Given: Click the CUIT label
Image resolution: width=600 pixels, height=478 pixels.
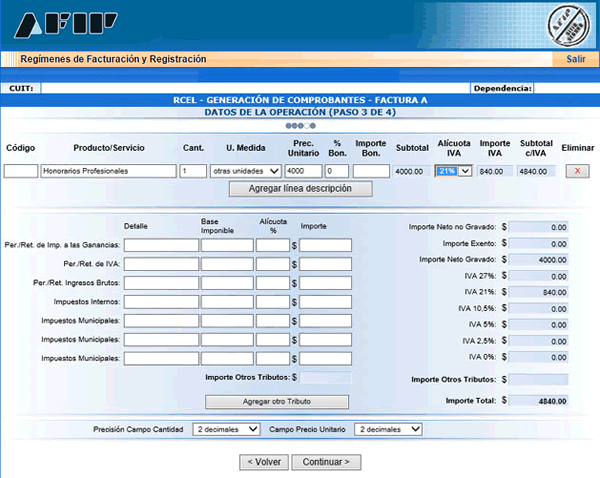Looking at the screenshot, I should coord(21,88).
